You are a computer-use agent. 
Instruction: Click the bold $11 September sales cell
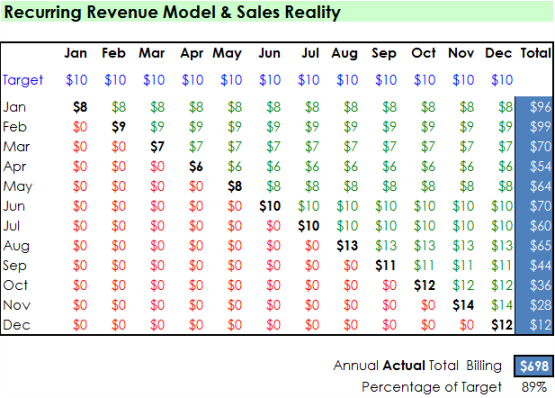pyautogui.click(x=385, y=266)
